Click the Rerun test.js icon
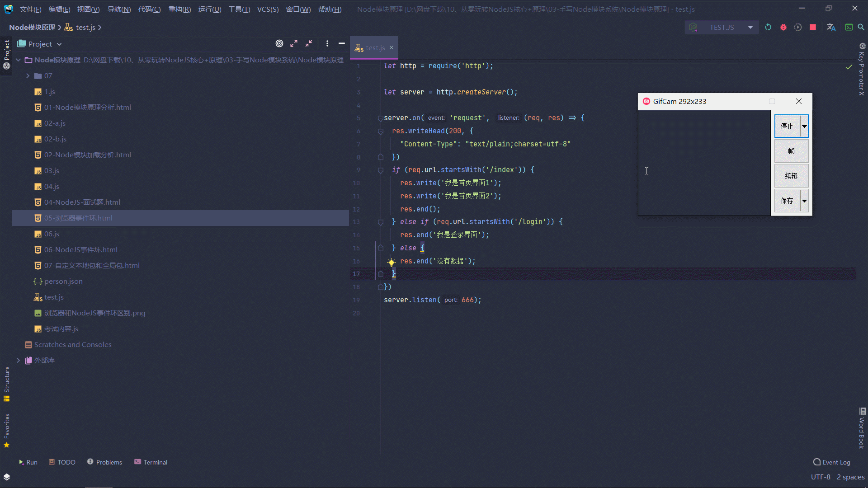Image resolution: width=868 pixels, height=488 pixels. pos(768,27)
